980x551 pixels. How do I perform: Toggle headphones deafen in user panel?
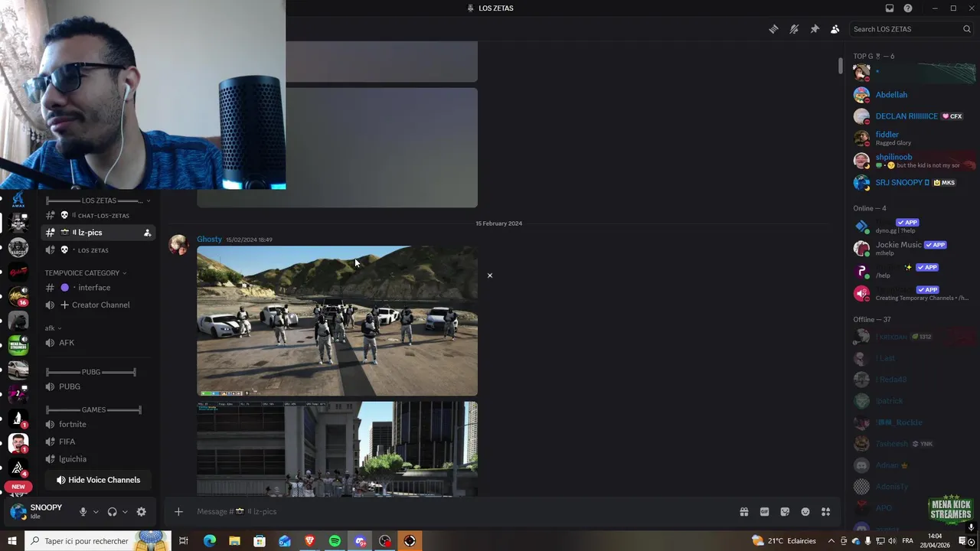(113, 512)
